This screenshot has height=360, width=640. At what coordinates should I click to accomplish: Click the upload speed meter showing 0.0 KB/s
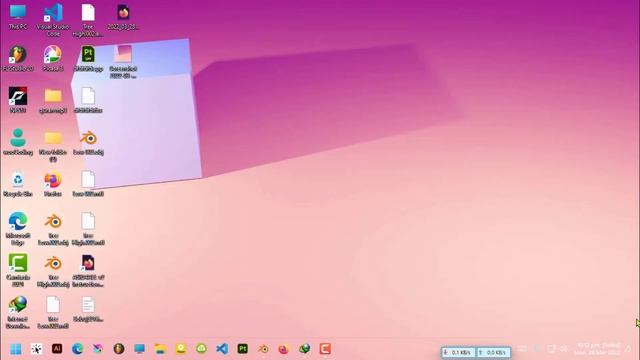493,352
